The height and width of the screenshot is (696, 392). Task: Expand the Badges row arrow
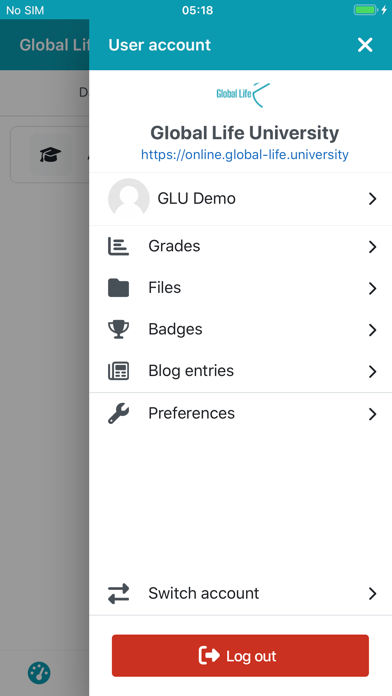coord(372,330)
